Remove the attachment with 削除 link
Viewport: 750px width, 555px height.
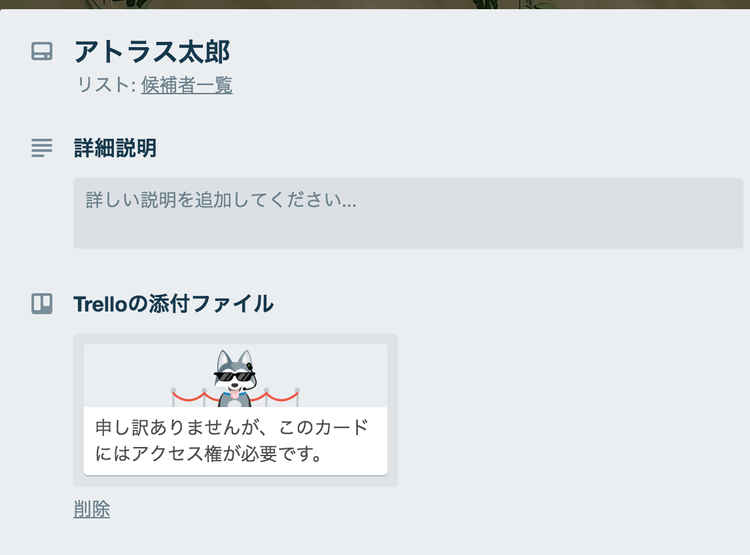point(91,509)
